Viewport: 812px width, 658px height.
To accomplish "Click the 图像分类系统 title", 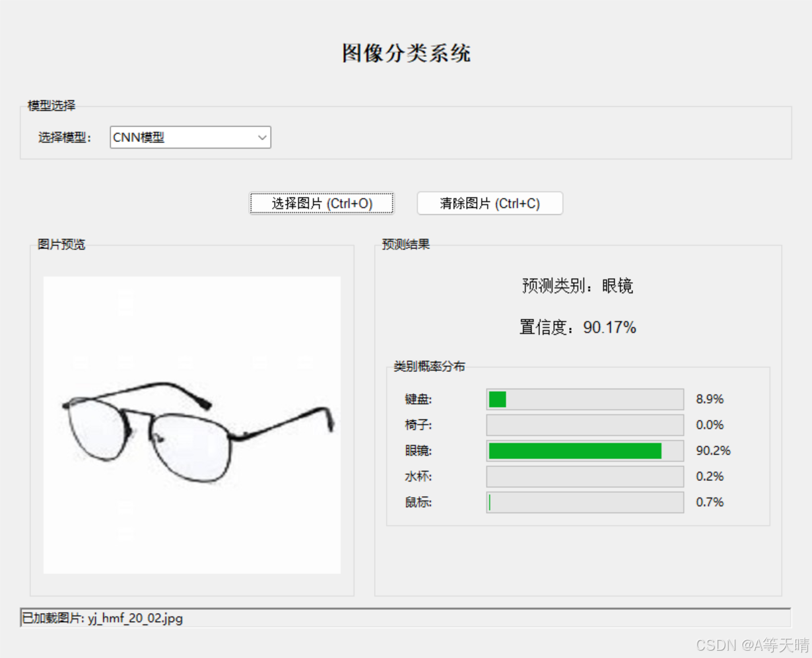I will [406, 53].
